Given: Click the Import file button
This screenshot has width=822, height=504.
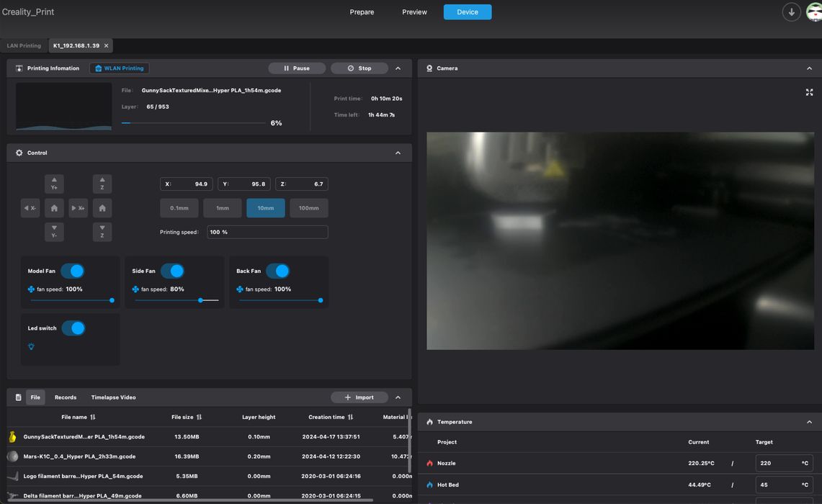Looking at the screenshot, I should click(x=359, y=397).
